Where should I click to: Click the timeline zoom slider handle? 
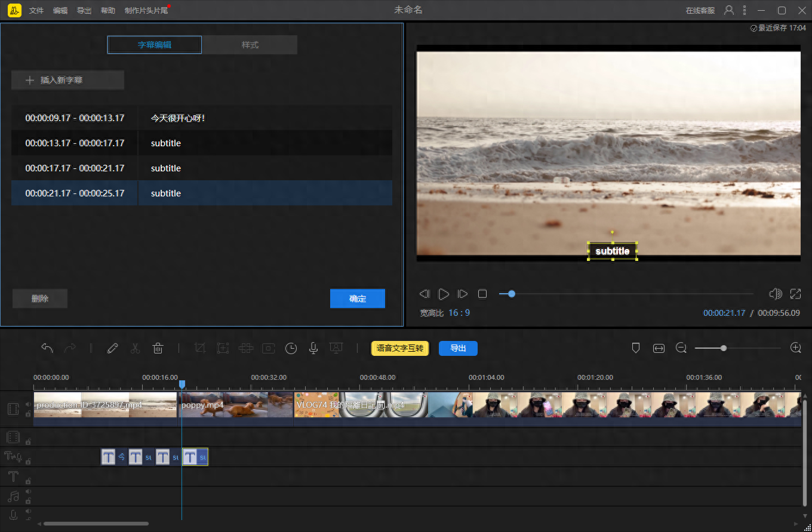(724, 348)
